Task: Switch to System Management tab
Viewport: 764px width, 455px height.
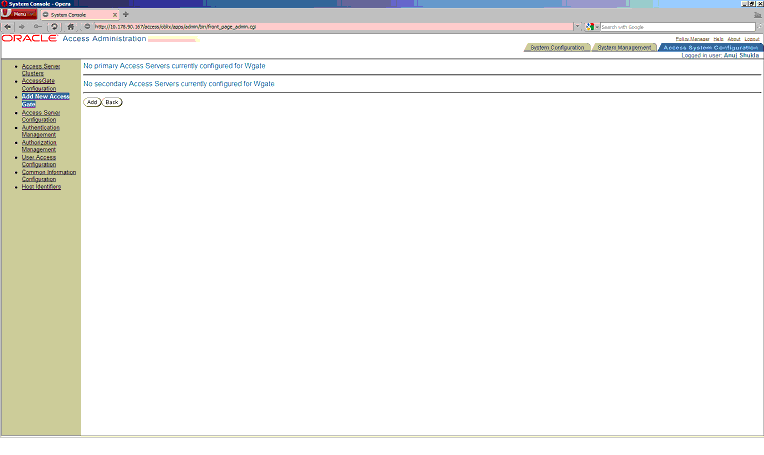Action: (x=624, y=48)
